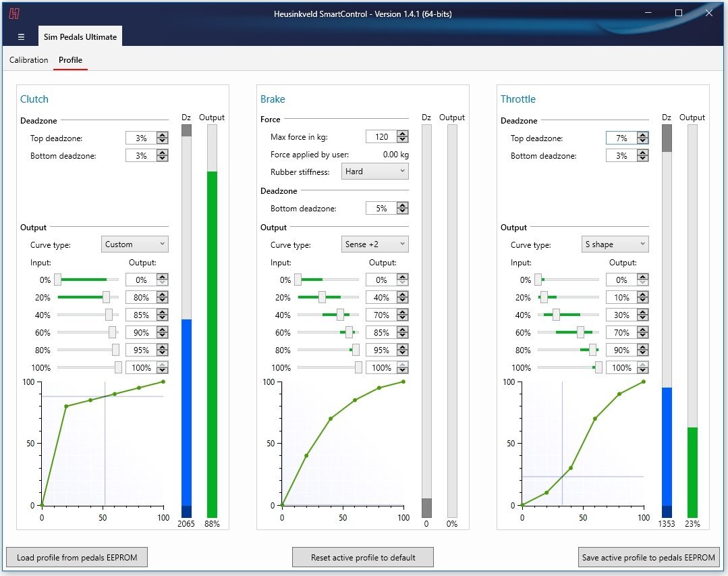Increase Throttle top deadzone stepper up
728x576 pixels.
642,134
